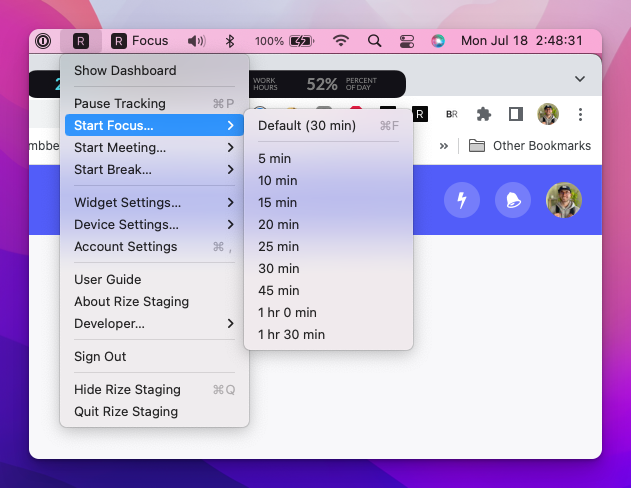Open Spotlight search icon
Image resolution: width=631 pixels, height=488 pixels.
click(374, 41)
